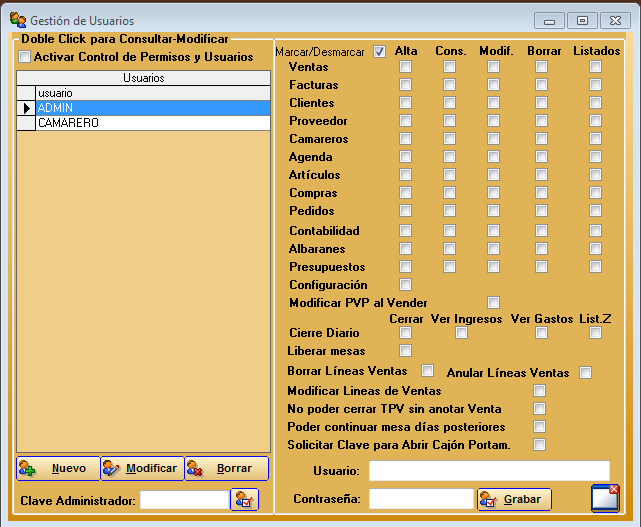
Task: Check Clientes Borrar permission
Action: (541, 103)
